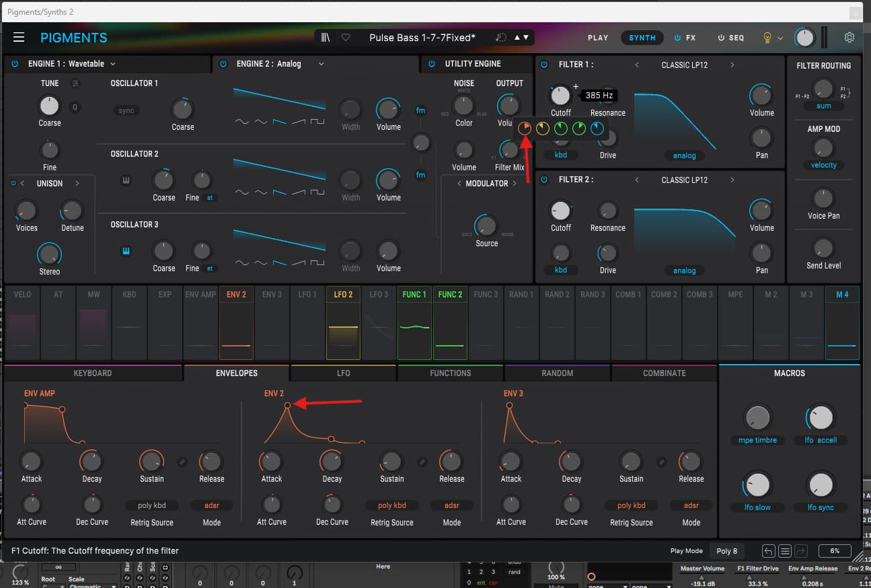Open the history list icon in bottom bar
871x588 pixels.
[784, 551]
